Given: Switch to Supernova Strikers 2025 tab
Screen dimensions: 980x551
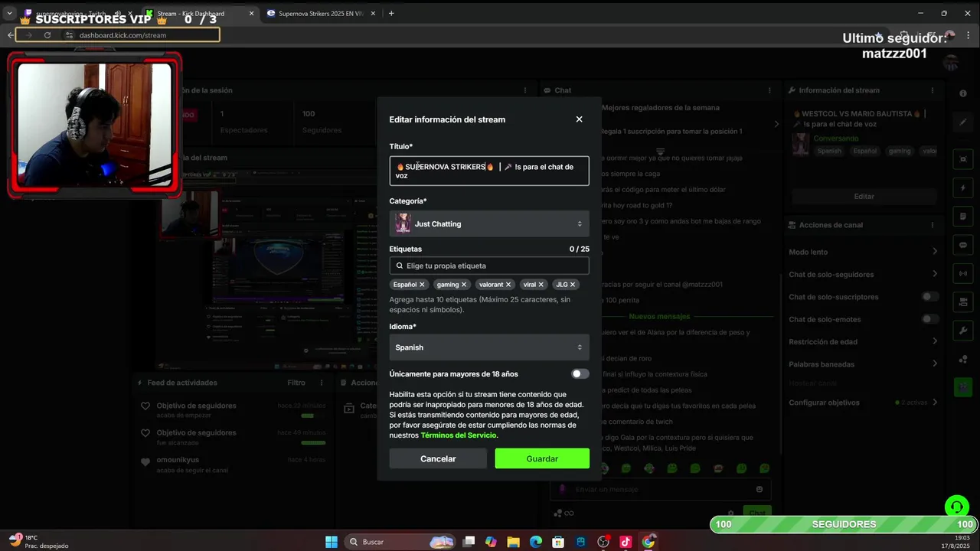Looking at the screenshot, I should [x=320, y=13].
